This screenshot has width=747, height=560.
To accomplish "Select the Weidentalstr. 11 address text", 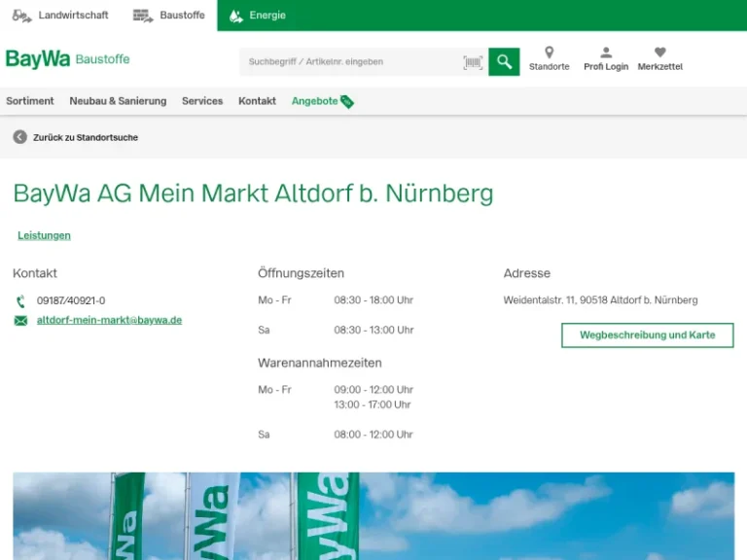I will (600, 300).
